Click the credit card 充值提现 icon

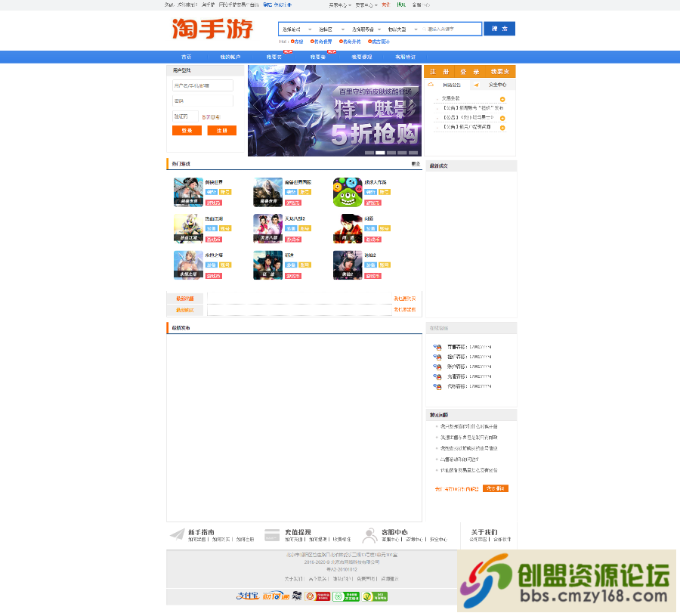(272, 535)
